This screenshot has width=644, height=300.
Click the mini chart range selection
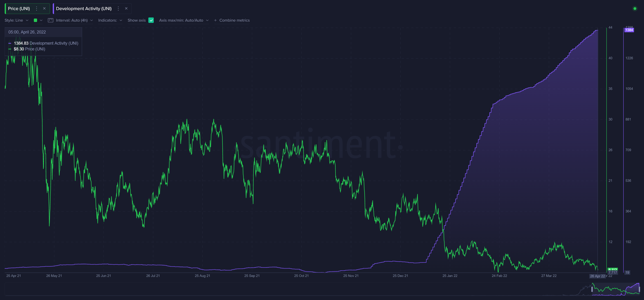coord(616,289)
